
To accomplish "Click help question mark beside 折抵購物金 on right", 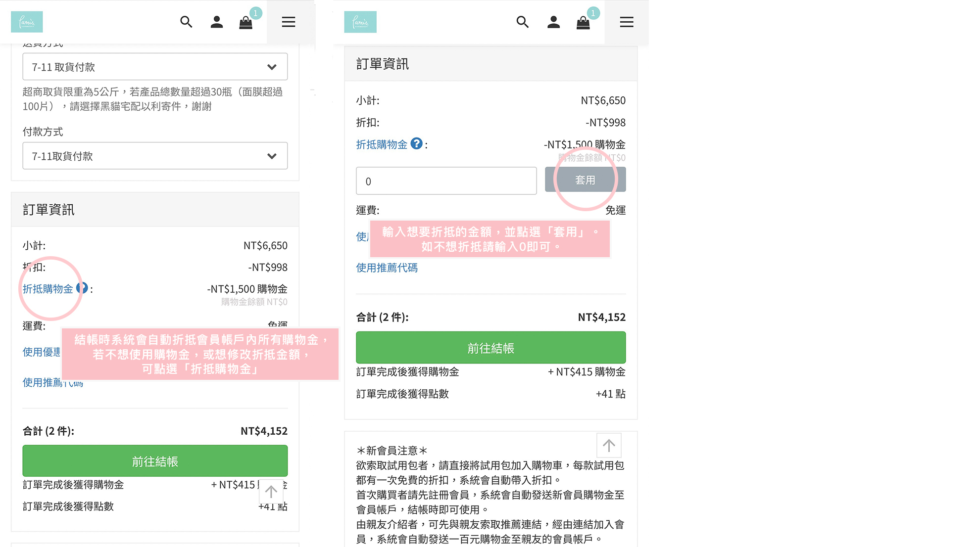I will point(417,143).
